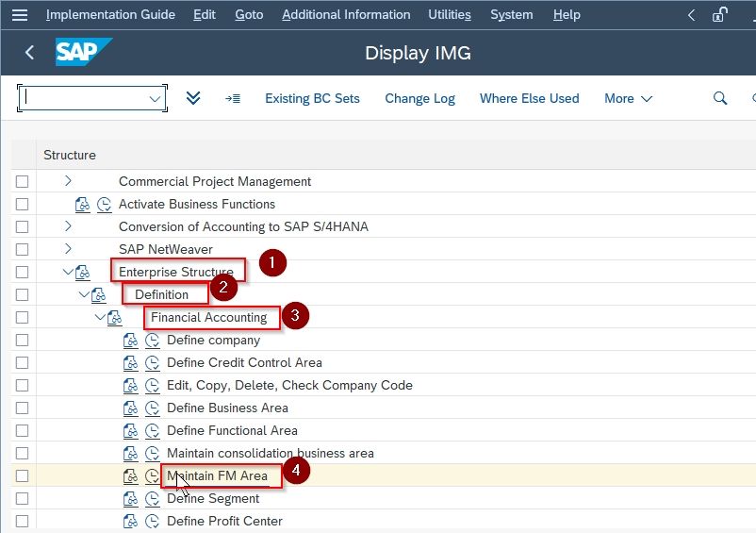Click the expand all double-chevron icon
The image size is (756, 533).
(193, 98)
